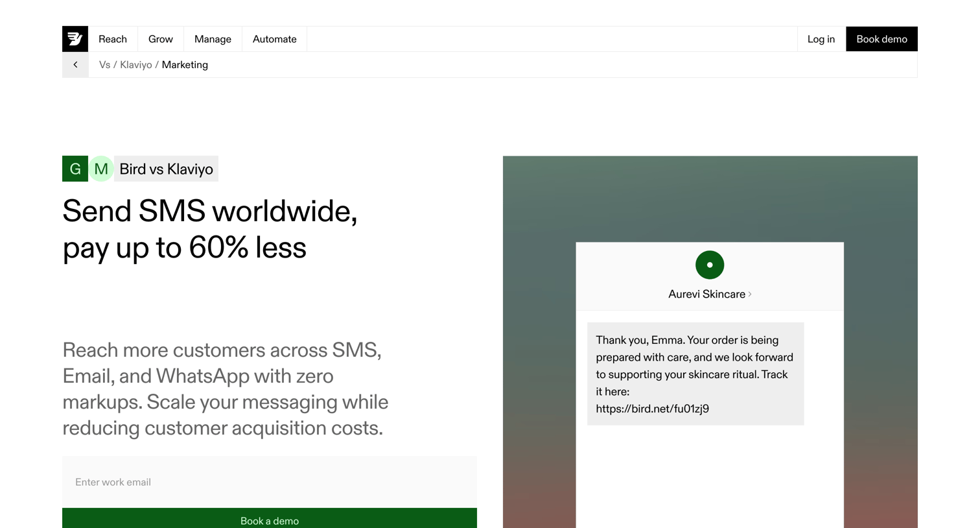Click the Send SMS worldwide headline
The width and height of the screenshot is (980, 528).
[210, 229]
